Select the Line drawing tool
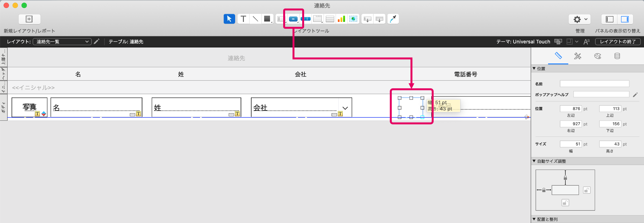Screen dimensions: 644x223 [255, 19]
